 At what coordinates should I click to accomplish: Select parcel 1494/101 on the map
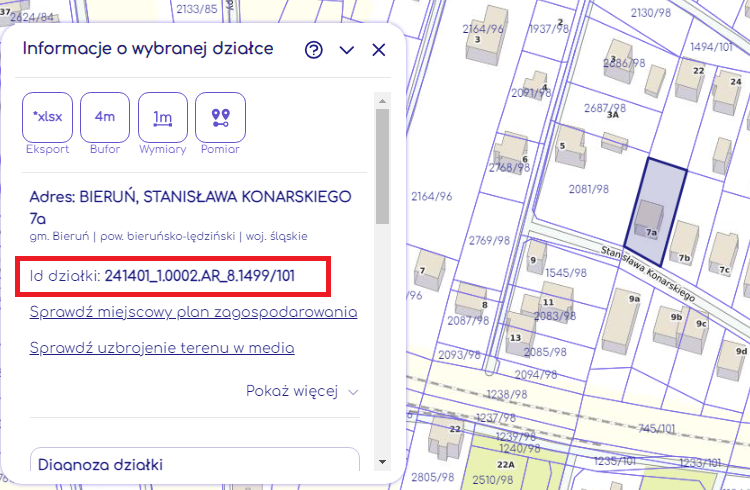point(711,46)
